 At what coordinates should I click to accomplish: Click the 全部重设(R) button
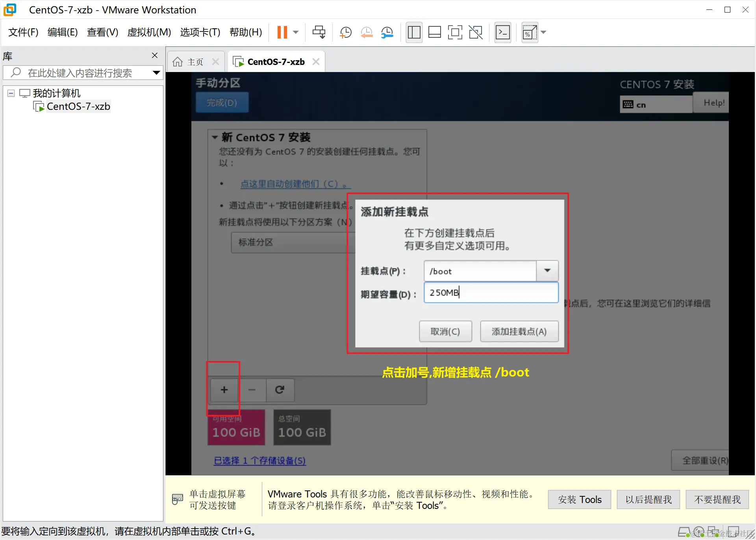click(700, 460)
